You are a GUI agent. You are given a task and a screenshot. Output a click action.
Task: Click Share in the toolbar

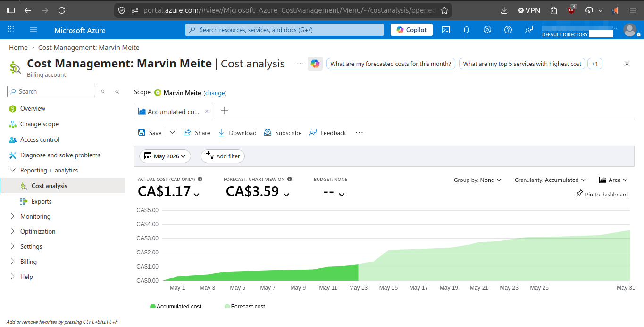point(197,133)
